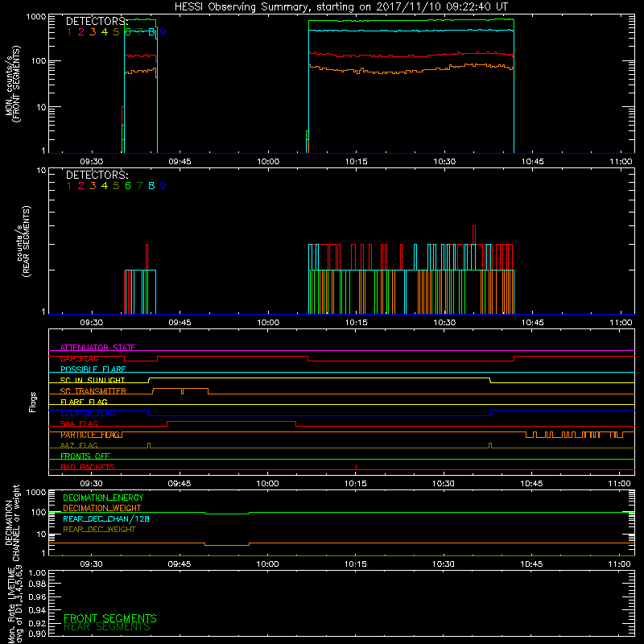Select the SC_TRANSMITTER flag label
The height and width of the screenshot is (644, 644).
tap(93, 391)
